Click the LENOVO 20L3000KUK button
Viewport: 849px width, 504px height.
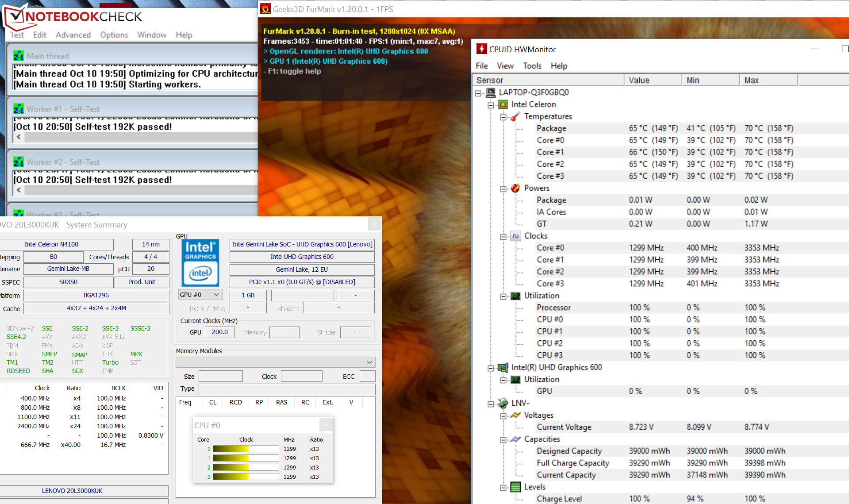[84, 491]
